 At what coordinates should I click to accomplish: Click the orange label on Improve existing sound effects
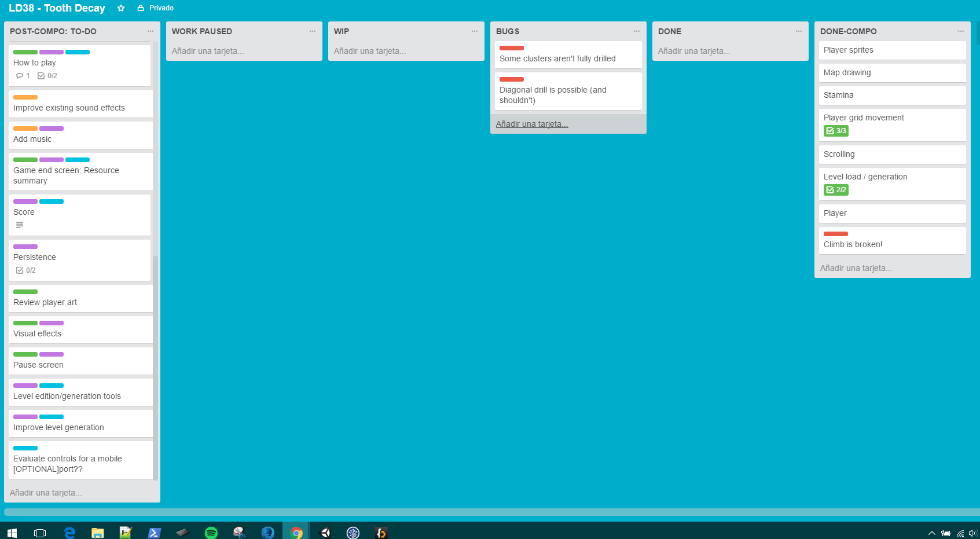(x=25, y=97)
